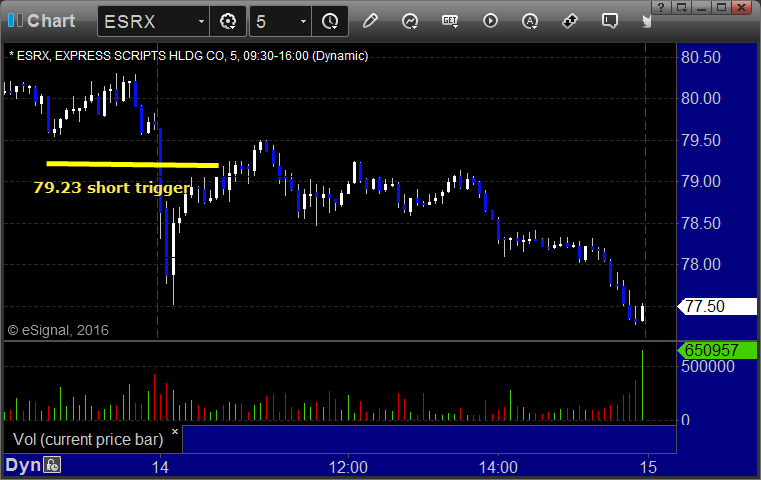Open the circled A alerts icon
Screen dimensions: 761x480
tap(530, 21)
